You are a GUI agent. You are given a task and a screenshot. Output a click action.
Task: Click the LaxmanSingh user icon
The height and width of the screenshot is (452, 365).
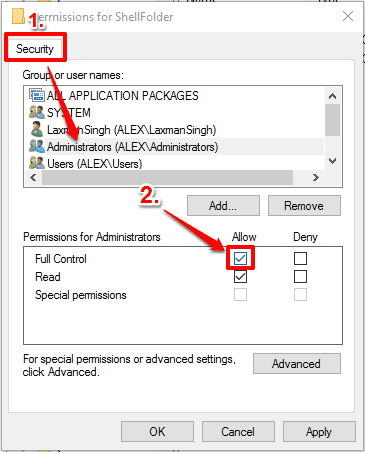coord(37,129)
